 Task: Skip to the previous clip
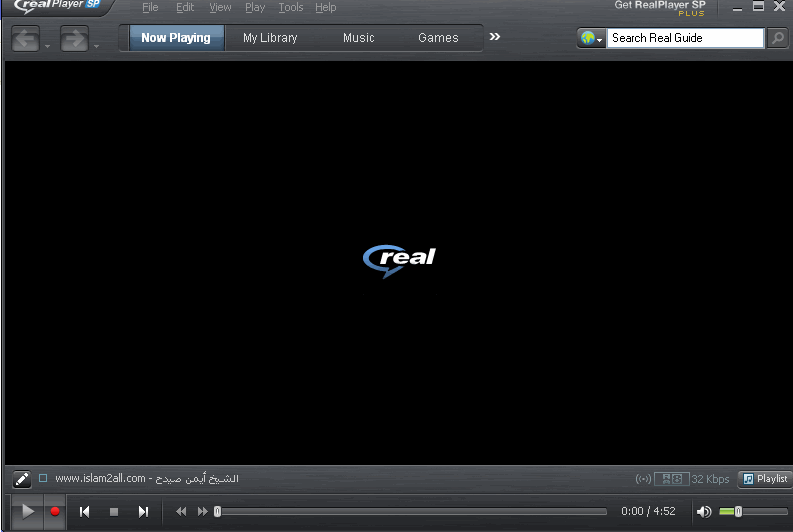[x=84, y=512]
